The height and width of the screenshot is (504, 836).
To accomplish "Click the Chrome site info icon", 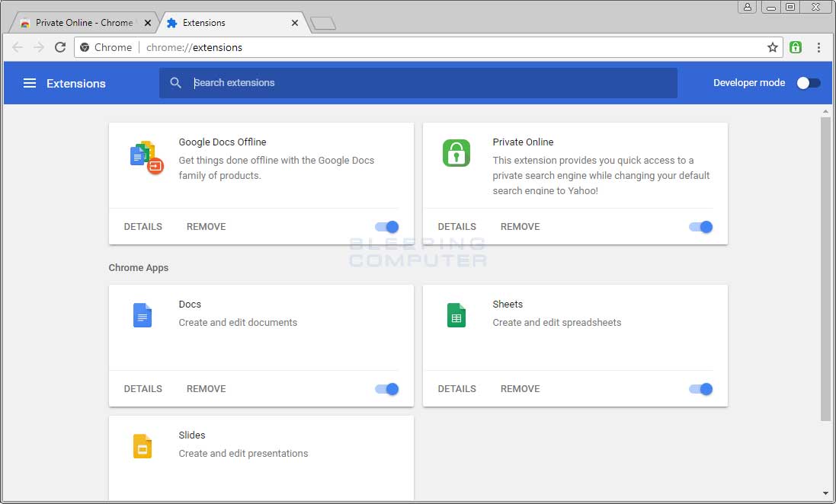I will [x=85, y=47].
